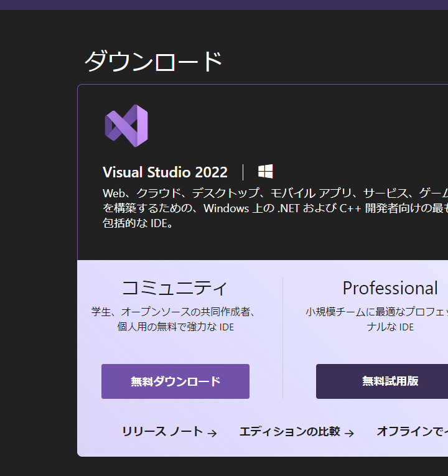Click the 個人用の無料で強力な IDE text
Image resolution: width=448 pixels, height=476 pixels.
[175, 327]
